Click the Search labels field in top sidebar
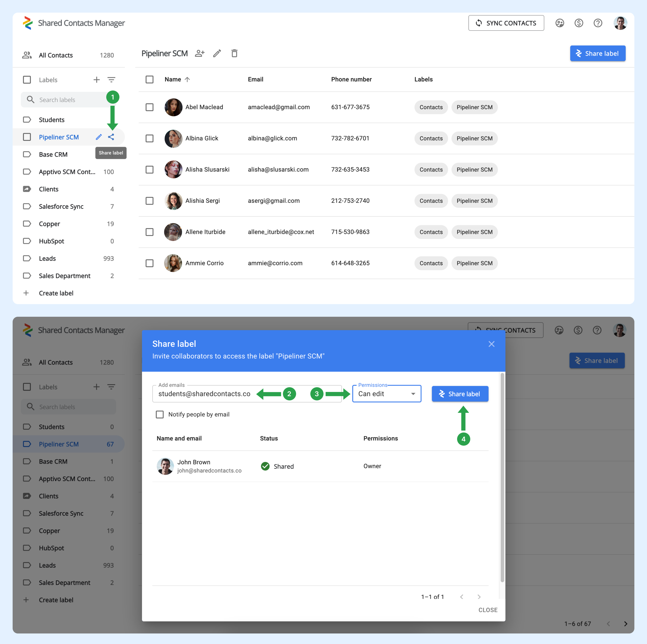This screenshot has width=647, height=644. [x=69, y=99]
